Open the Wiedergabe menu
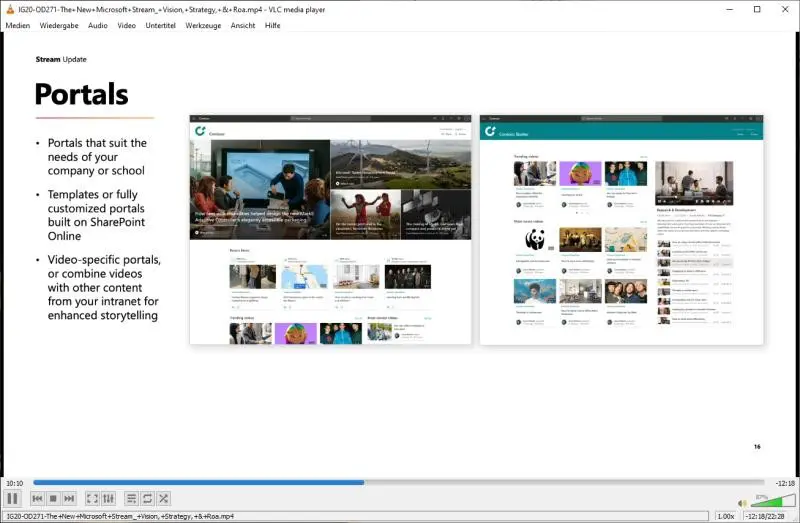This screenshot has height=523, width=800. click(59, 25)
